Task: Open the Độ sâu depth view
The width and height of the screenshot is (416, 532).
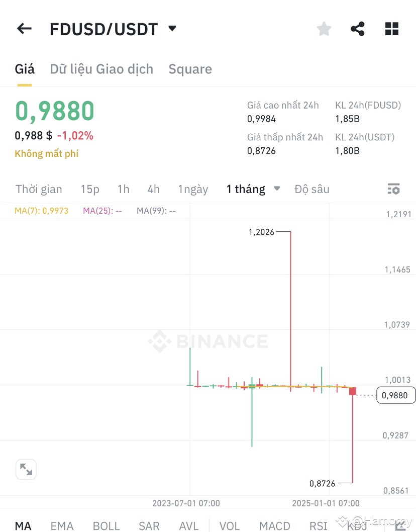Action: (312, 189)
